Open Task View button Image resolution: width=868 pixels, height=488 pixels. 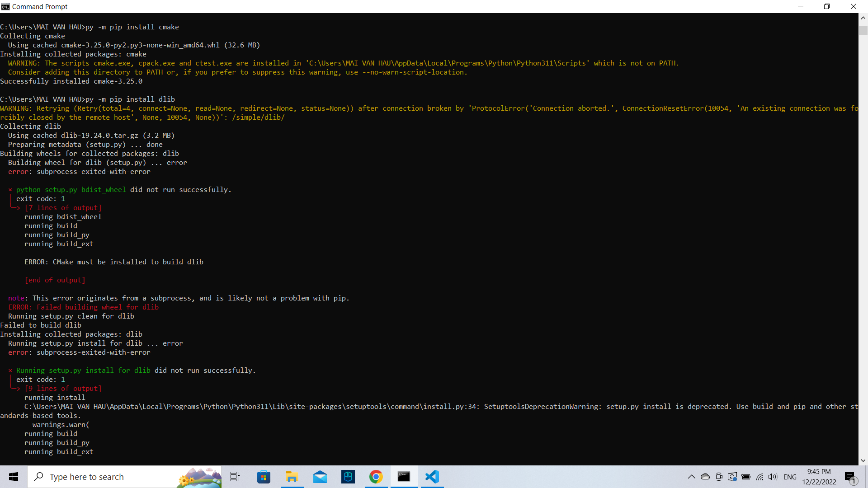point(235,477)
